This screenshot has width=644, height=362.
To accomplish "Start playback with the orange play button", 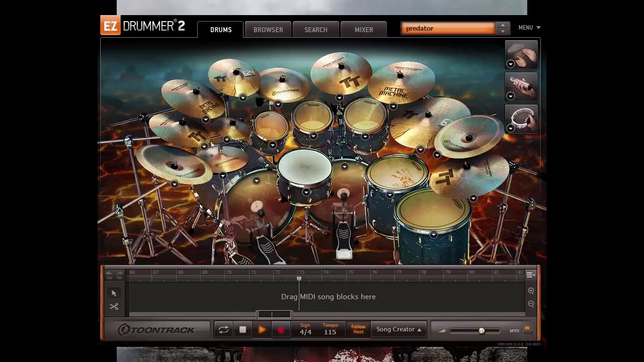I will click(262, 330).
